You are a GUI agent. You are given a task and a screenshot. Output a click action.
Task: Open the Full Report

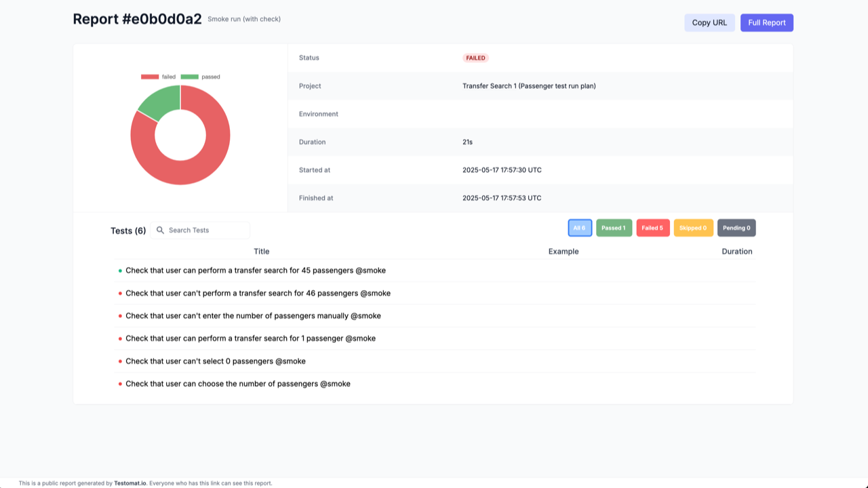[x=766, y=22]
